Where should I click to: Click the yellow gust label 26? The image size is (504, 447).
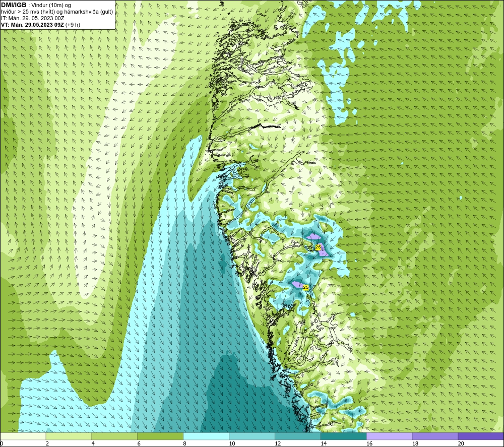318,247
